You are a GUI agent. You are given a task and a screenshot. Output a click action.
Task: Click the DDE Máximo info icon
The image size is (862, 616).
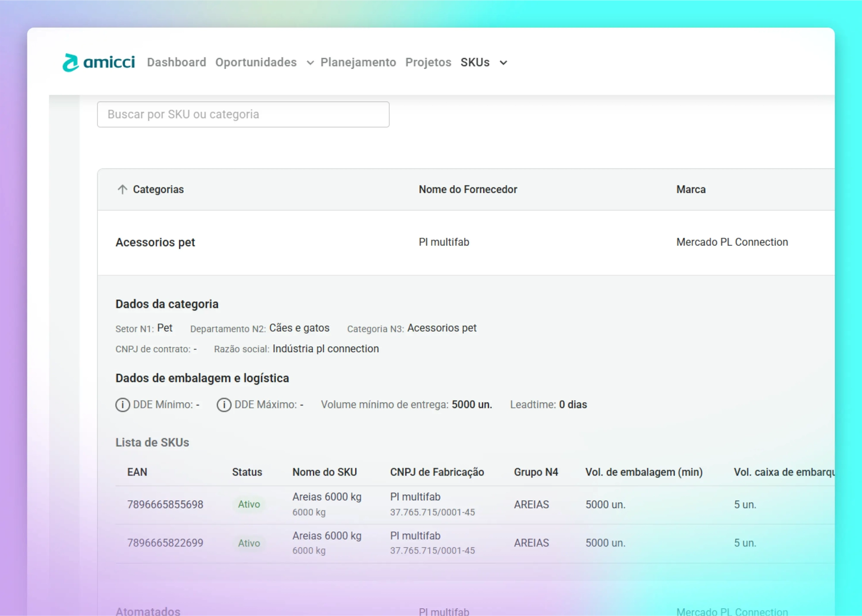pyautogui.click(x=224, y=405)
